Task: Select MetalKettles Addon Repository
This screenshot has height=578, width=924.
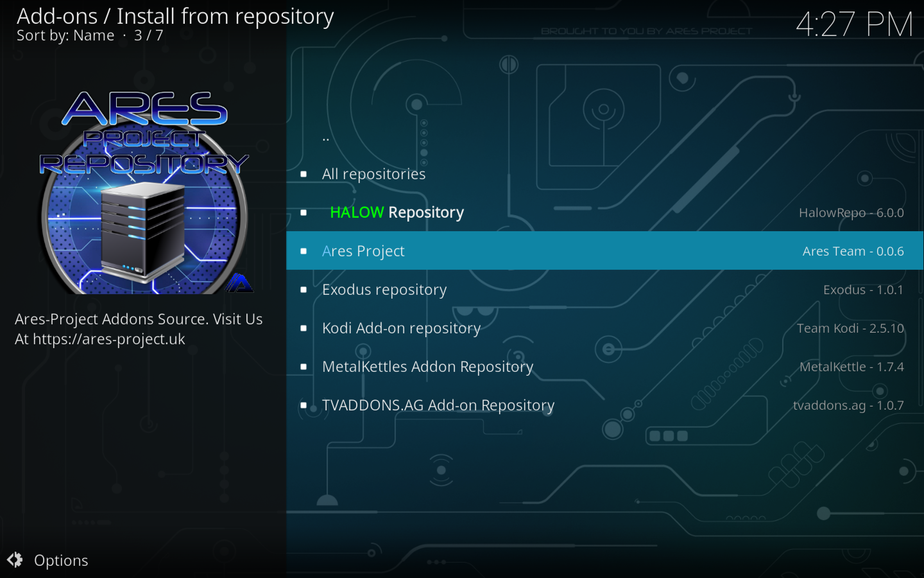Action: click(605, 367)
